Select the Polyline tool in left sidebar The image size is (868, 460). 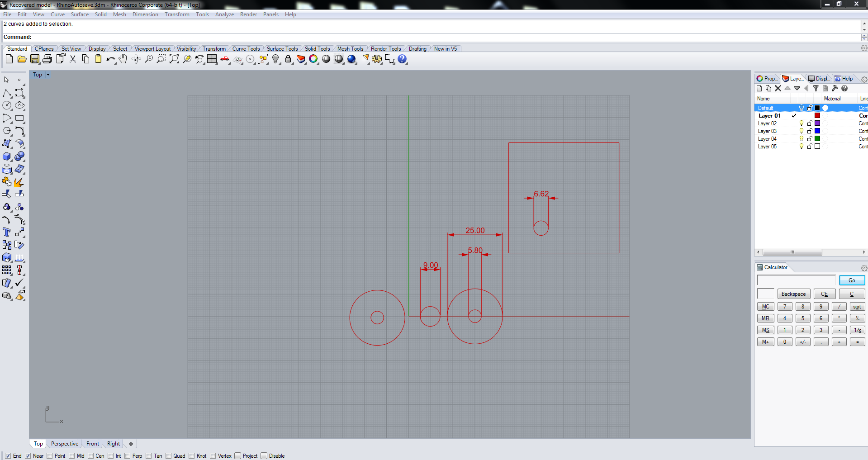pyautogui.click(x=7, y=93)
